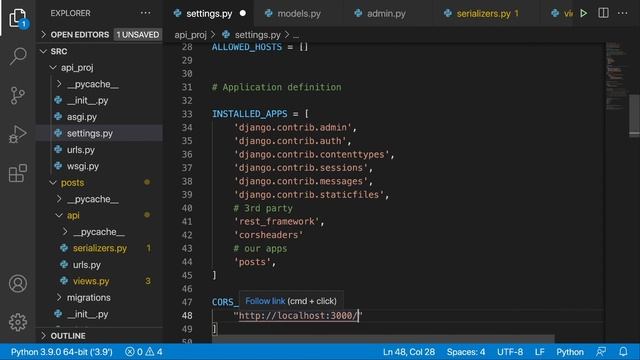The image size is (640, 360).
Task: Open the Run and Debug view icon
Action: point(18,134)
